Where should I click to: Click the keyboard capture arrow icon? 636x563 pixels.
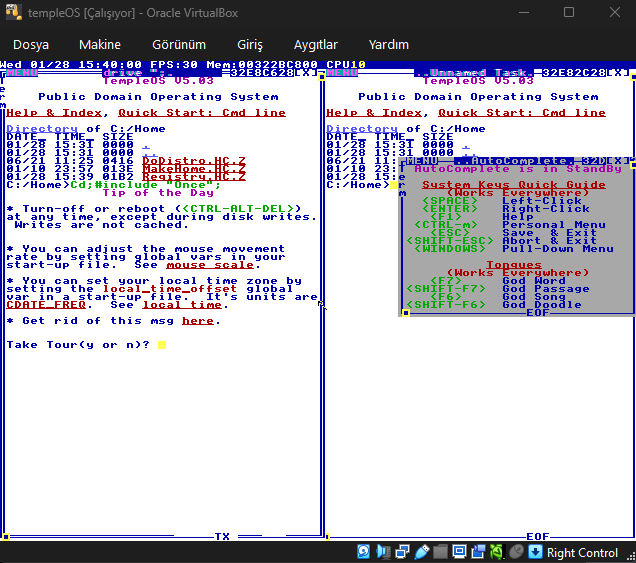click(535, 552)
